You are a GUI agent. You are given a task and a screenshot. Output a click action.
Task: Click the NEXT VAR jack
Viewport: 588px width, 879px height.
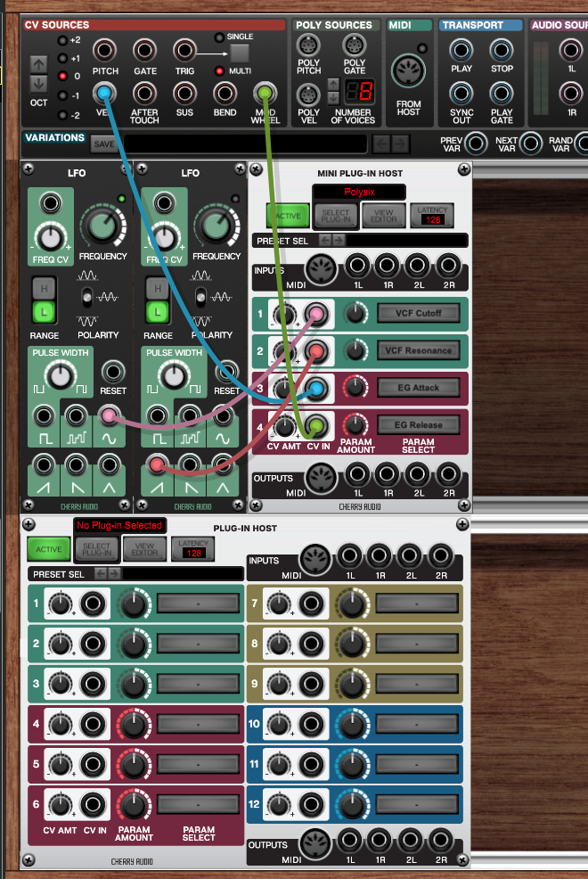tap(530, 144)
